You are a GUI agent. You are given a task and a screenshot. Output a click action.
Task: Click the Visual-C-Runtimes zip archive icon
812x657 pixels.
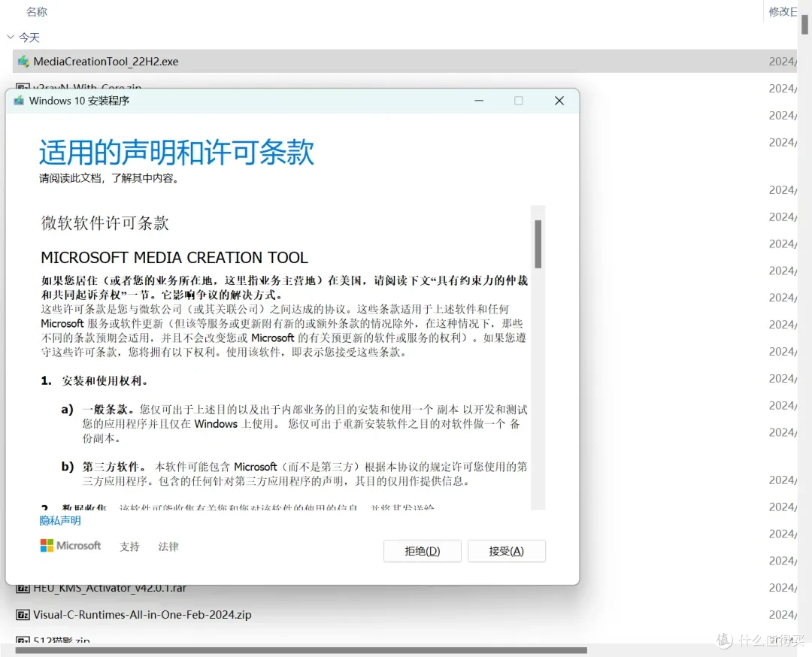pos(23,615)
